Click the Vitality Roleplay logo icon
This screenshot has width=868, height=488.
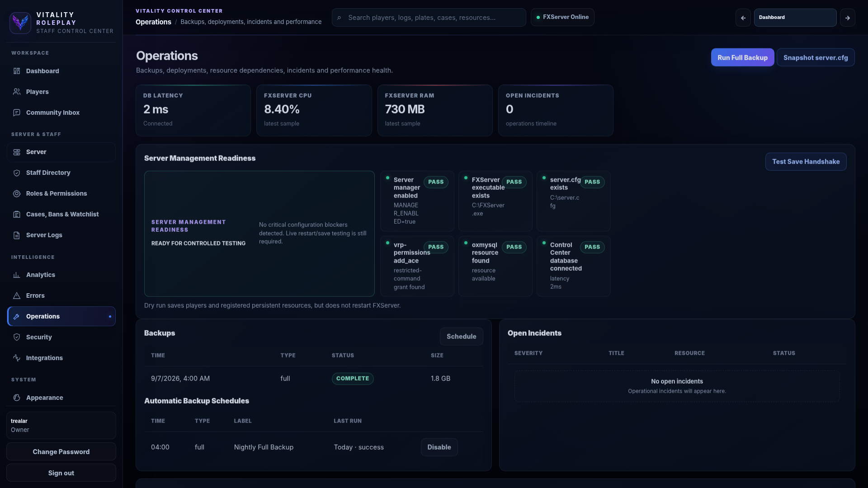coord(20,23)
